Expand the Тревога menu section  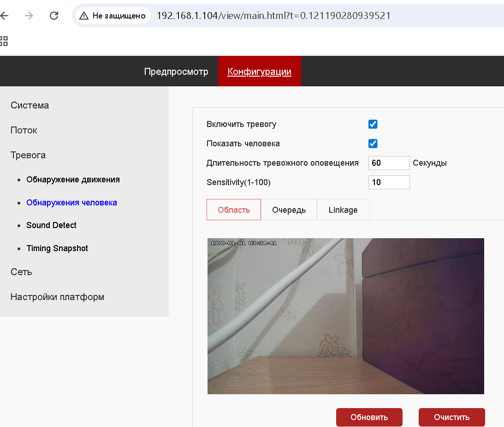pyautogui.click(x=28, y=155)
